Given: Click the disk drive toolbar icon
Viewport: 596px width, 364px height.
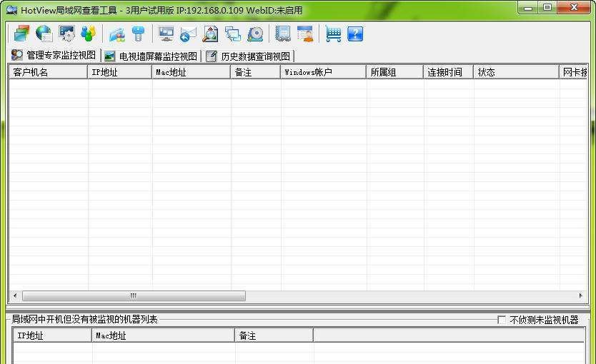Looking at the screenshot, I should click(255, 34).
